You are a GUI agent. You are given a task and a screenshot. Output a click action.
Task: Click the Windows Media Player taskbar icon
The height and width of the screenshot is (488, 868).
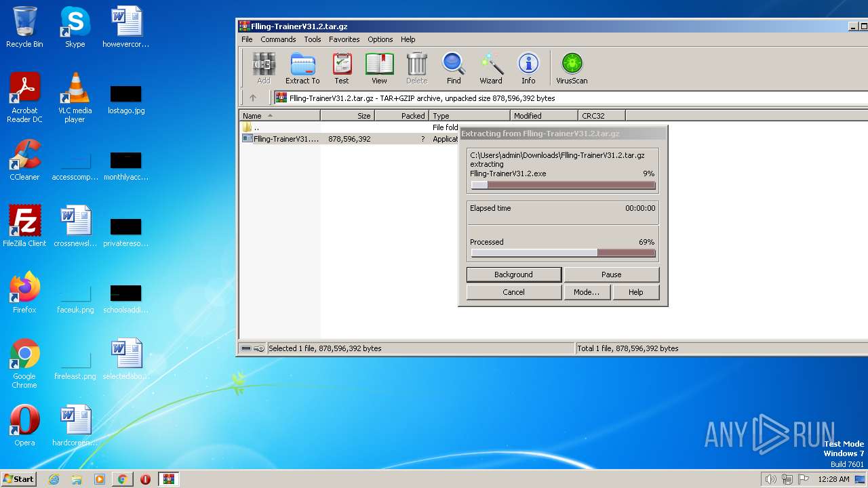coord(100,479)
